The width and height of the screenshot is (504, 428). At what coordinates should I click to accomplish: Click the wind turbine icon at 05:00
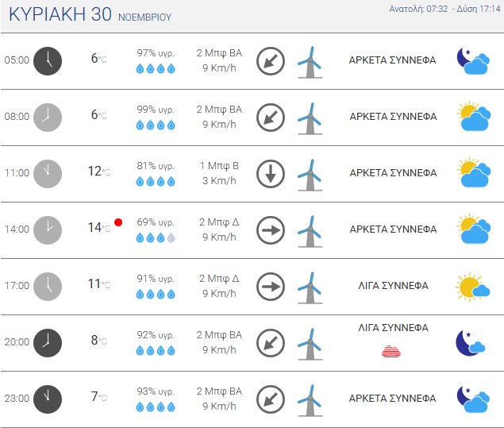pyautogui.click(x=309, y=60)
